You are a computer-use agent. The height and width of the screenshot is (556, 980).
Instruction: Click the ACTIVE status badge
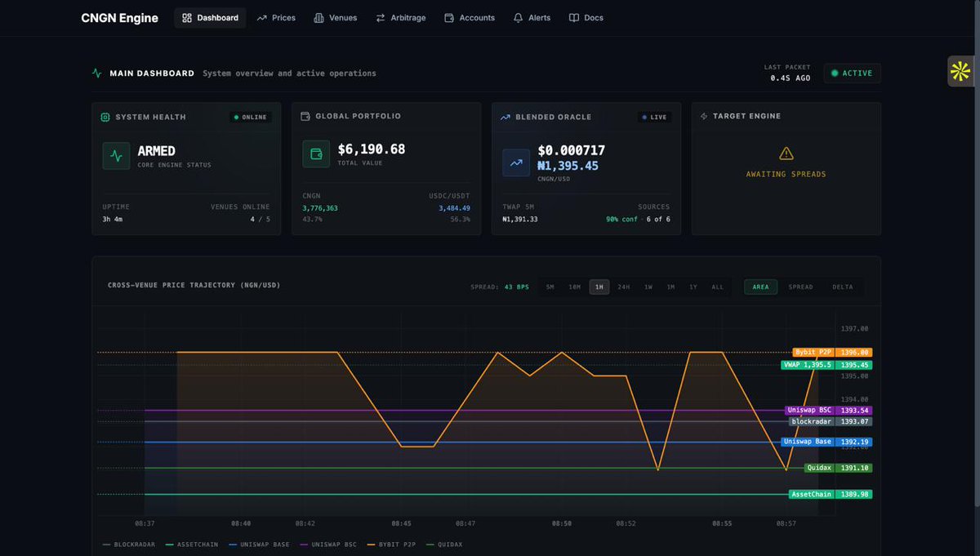click(x=852, y=73)
